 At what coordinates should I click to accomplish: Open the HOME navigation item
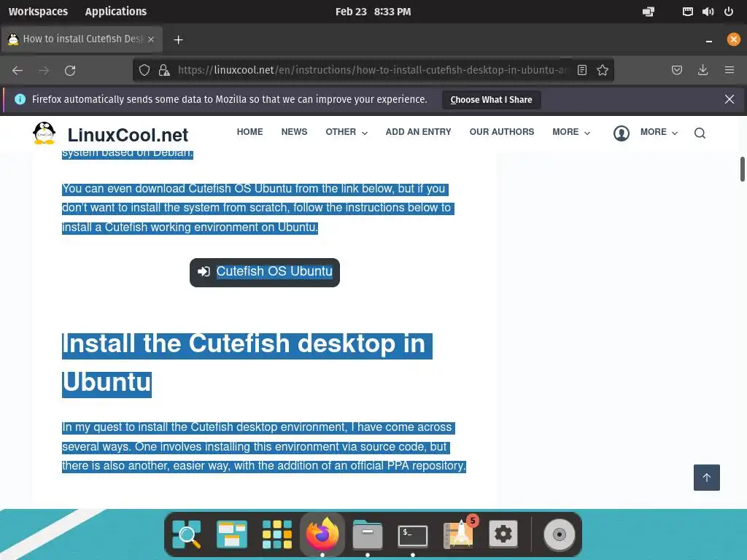point(249,132)
